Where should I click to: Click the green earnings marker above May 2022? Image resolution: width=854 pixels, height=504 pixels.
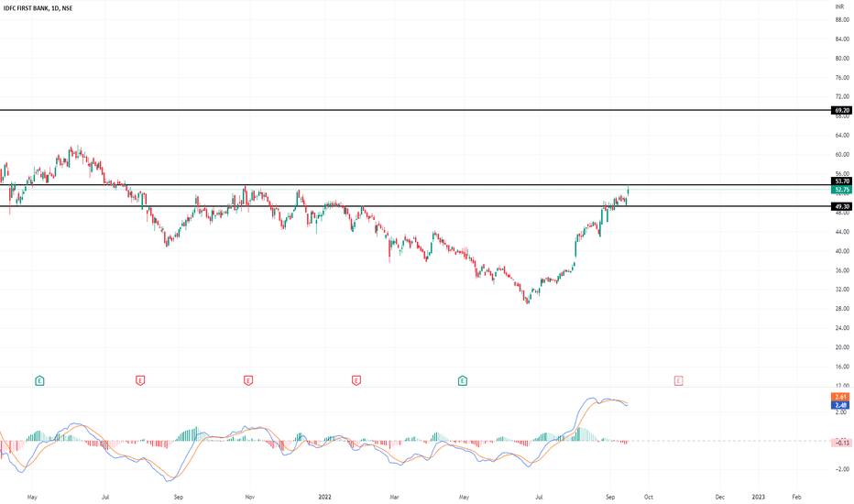click(x=463, y=381)
